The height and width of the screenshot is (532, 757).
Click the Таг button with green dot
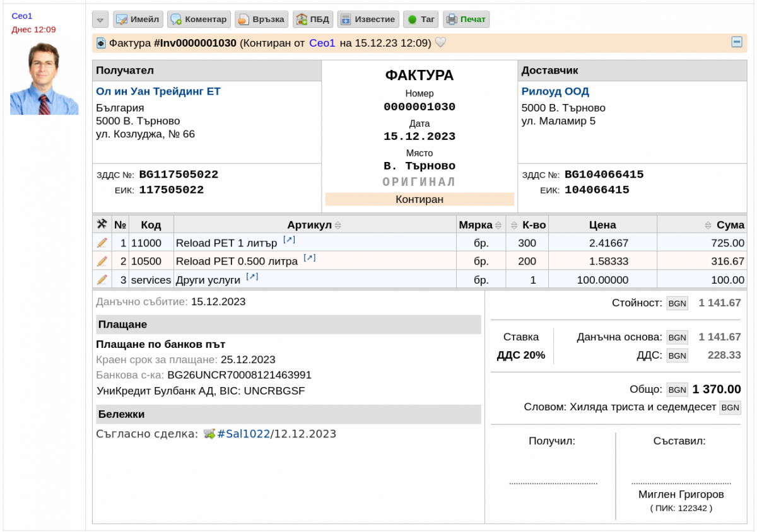click(421, 20)
